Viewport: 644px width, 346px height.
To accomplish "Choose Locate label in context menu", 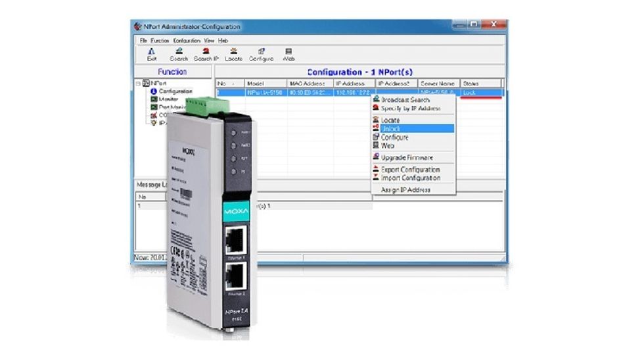I will (390, 120).
